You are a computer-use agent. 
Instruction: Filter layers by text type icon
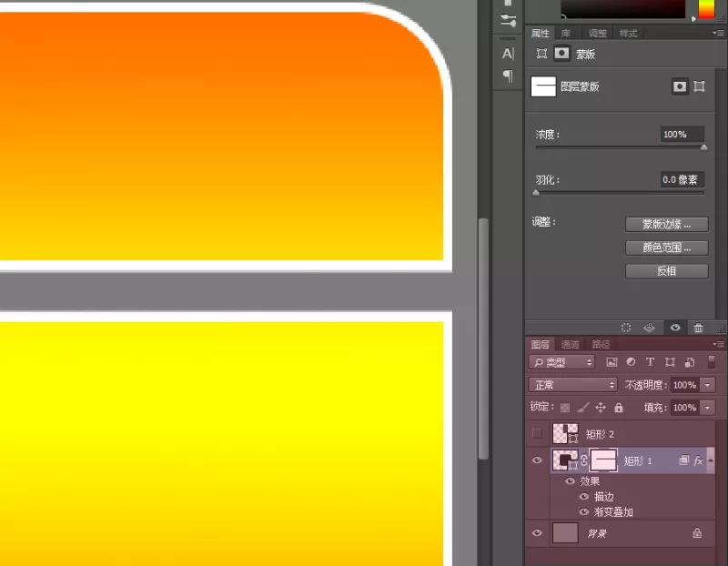click(x=650, y=362)
